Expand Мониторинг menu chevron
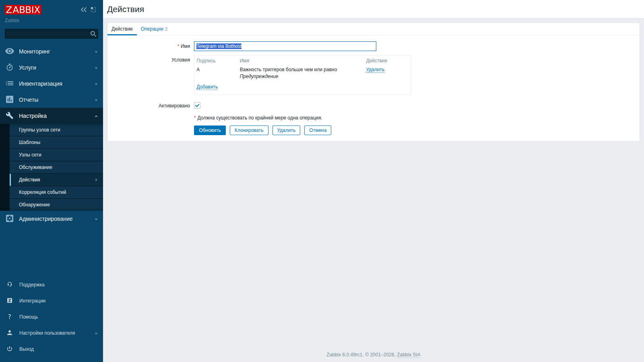The height and width of the screenshot is (362, 644). 96,51
